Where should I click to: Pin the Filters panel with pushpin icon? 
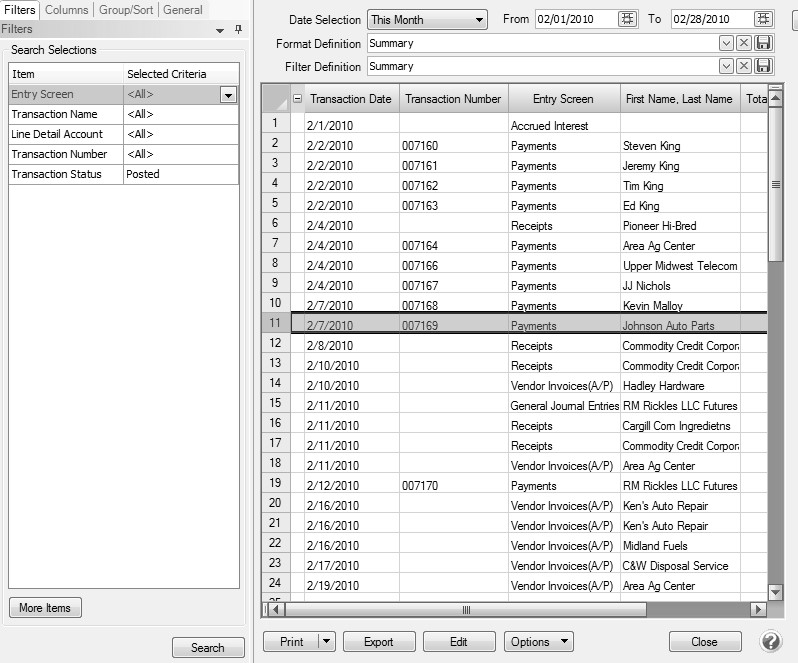click(237, 30)
